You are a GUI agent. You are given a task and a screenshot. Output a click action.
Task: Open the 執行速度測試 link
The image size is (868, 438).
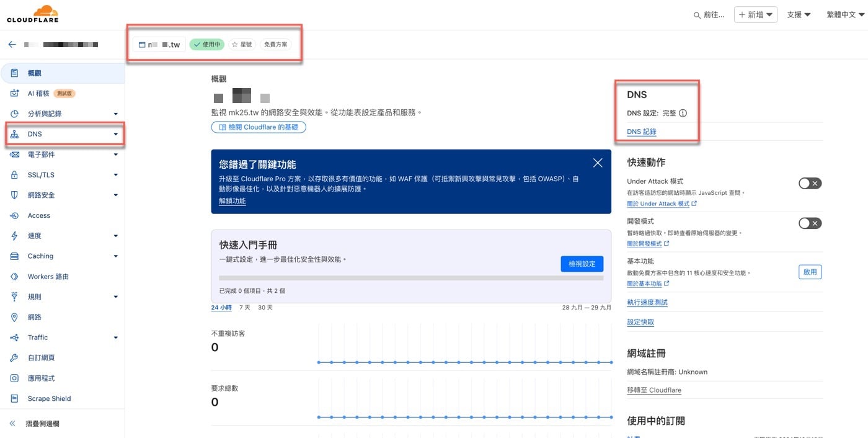(647, 302)
